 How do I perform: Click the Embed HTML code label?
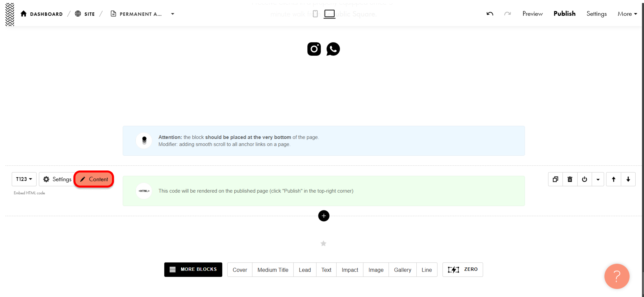29,193
